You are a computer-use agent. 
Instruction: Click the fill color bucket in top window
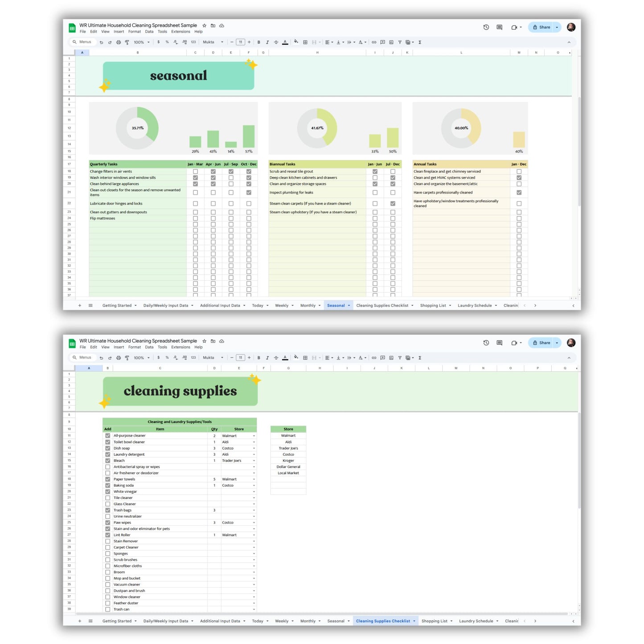click(296, 42)
